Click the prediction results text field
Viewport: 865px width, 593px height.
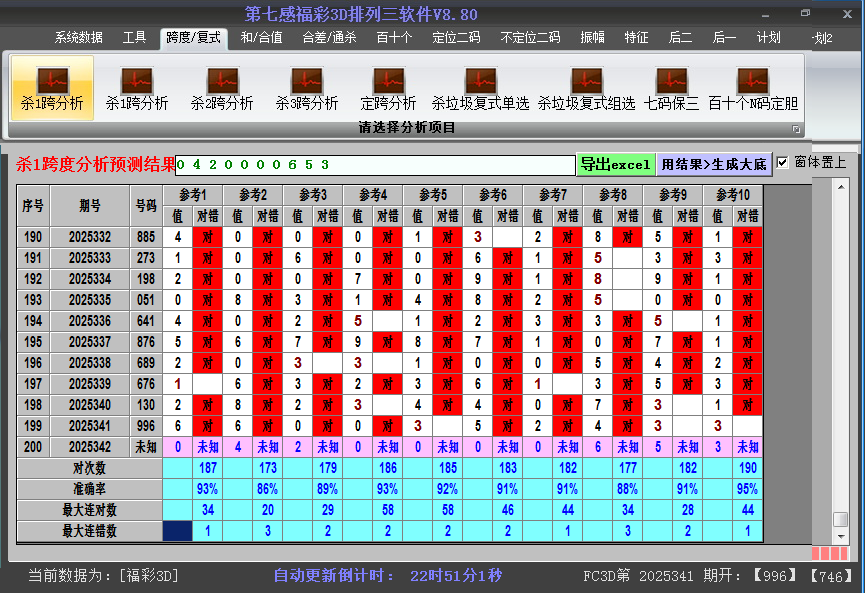(375, 164)
